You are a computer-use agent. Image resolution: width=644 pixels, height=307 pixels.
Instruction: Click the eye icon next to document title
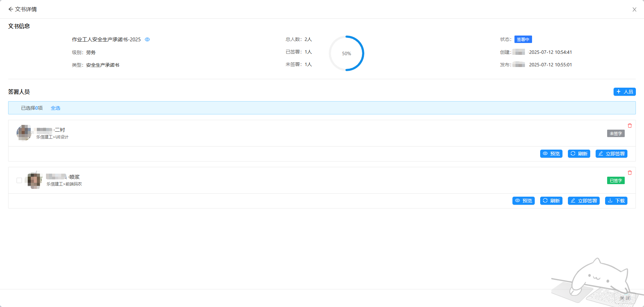coord(147,40)
